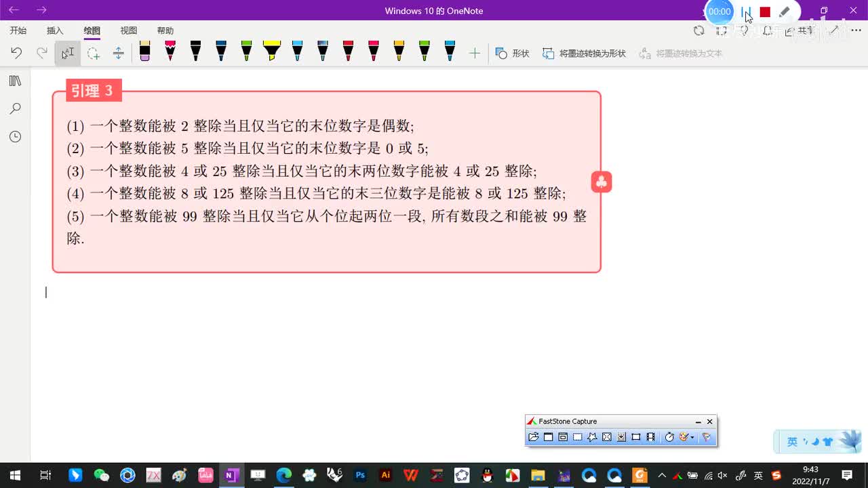Click 将墨迹转换为文本 button
Image resolution: width=868 pixels, height=488 pixels.
click(x=681, y=53)
